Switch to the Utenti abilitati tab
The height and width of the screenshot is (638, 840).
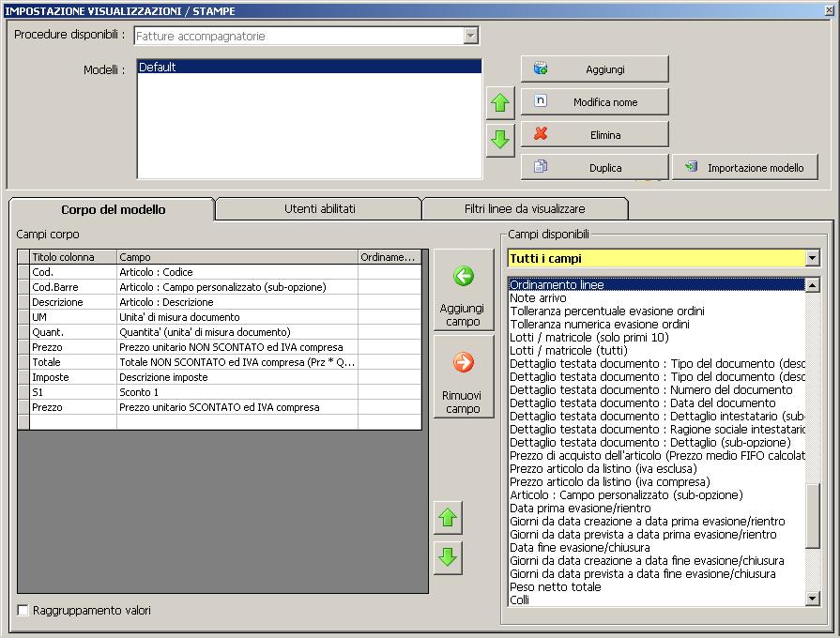[x=319, y=208]
